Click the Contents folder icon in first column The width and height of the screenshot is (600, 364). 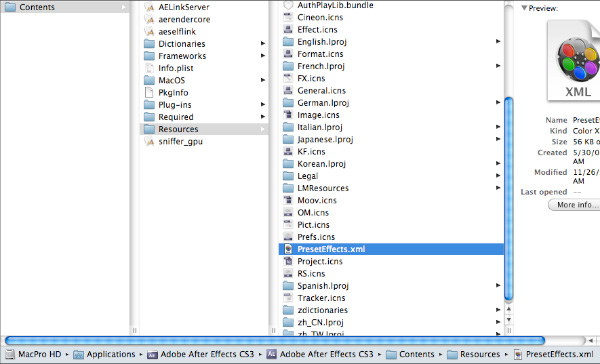10,7
